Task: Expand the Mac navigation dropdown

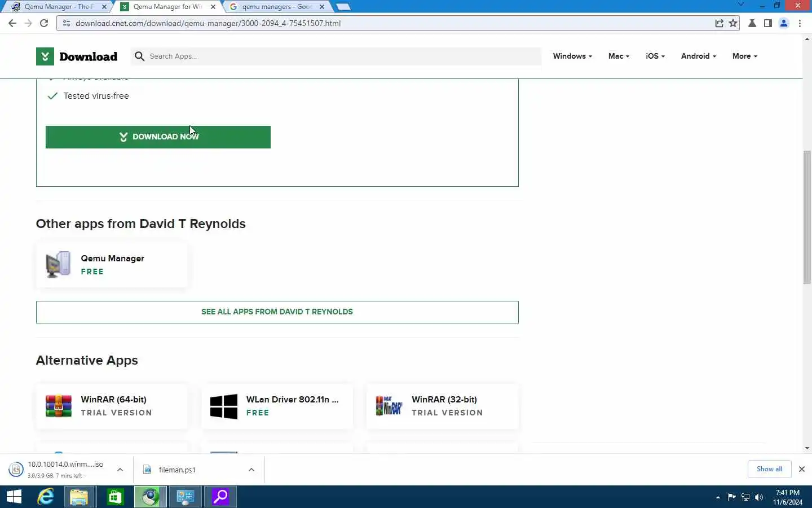Action: point(619,56)
